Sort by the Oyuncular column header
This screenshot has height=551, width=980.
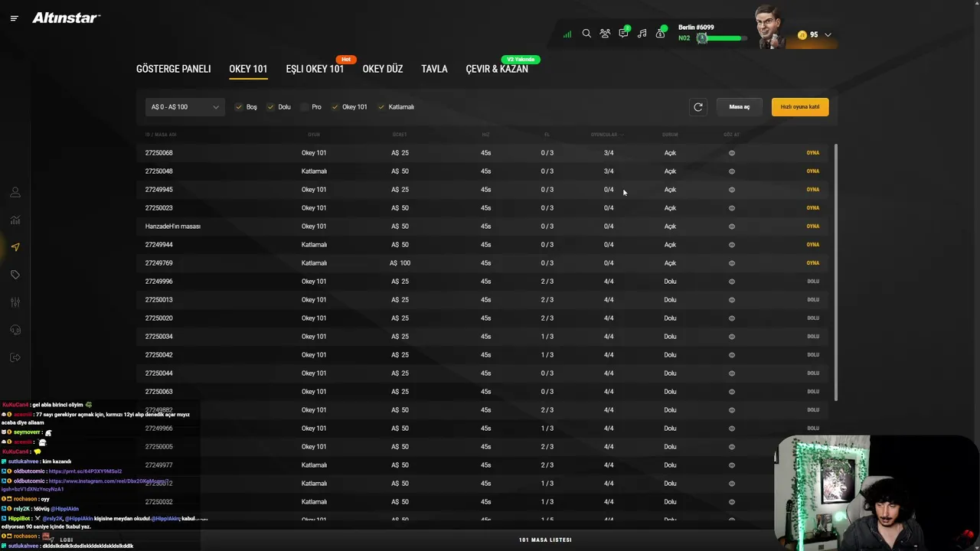[x=606, y=135]
